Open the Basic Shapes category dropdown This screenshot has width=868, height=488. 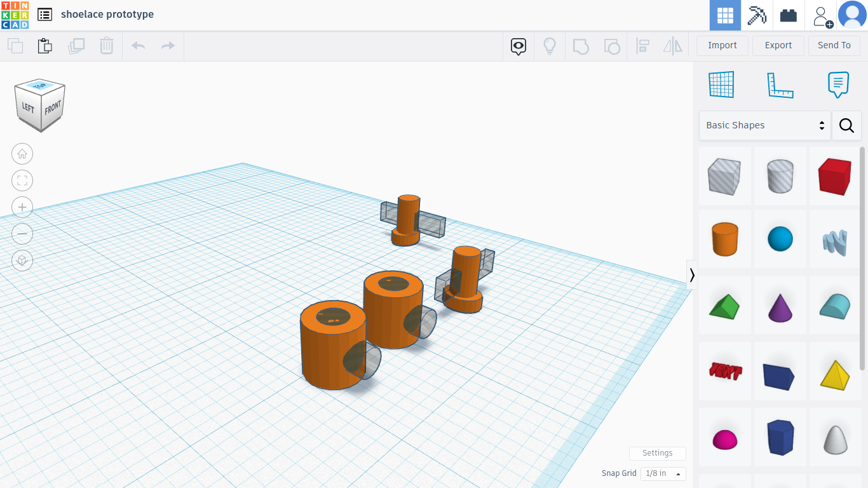coord(765,125)
